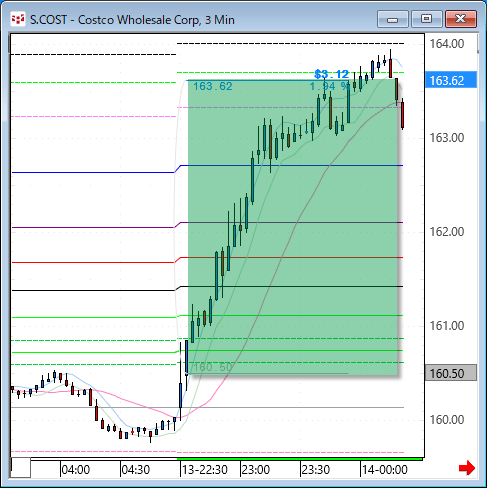487x488 pixels.
Task: Click the 160.50 label inside green box
Action: click(213, 367)
